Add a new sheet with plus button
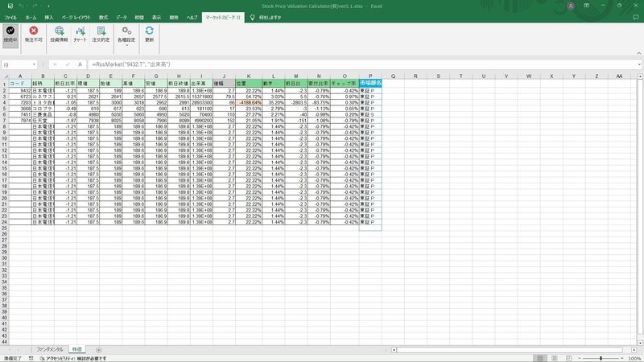Screen dimensions: 644x362 tap(98, 350)
